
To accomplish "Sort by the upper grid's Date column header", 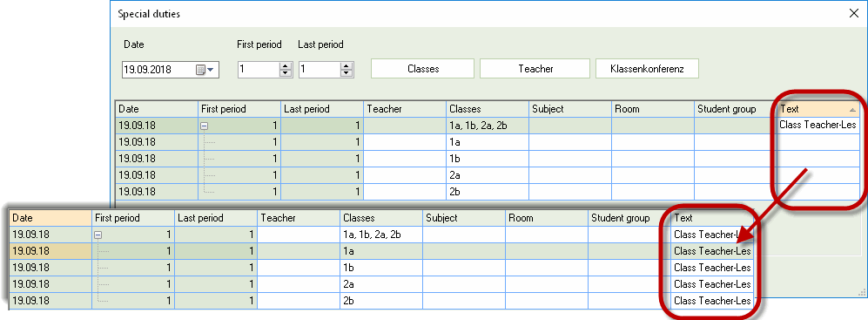I will [157, 109].
